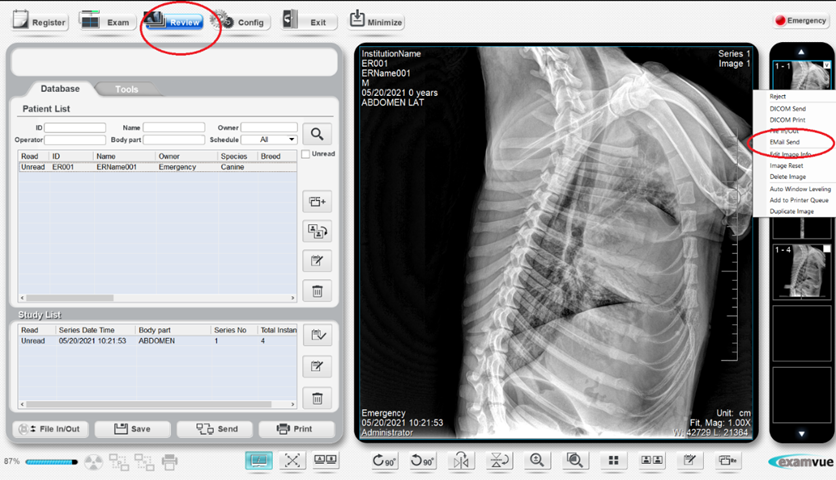Flip image horizontally
The width and height of the screenshot is (836, 480).
[461, 461]
